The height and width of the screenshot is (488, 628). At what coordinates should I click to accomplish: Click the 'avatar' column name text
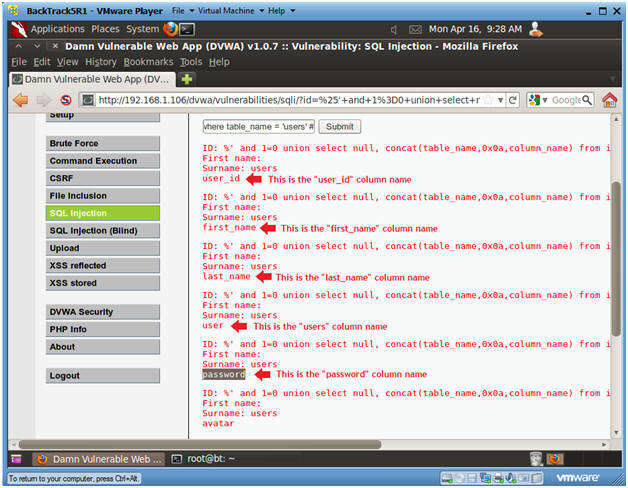pos(218,423)
